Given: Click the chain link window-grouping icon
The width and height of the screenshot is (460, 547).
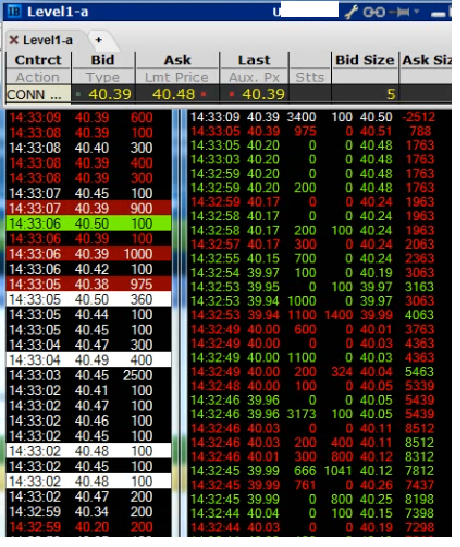Looking at the screenshot, I should pyautogui.click(x=374, y=13).
